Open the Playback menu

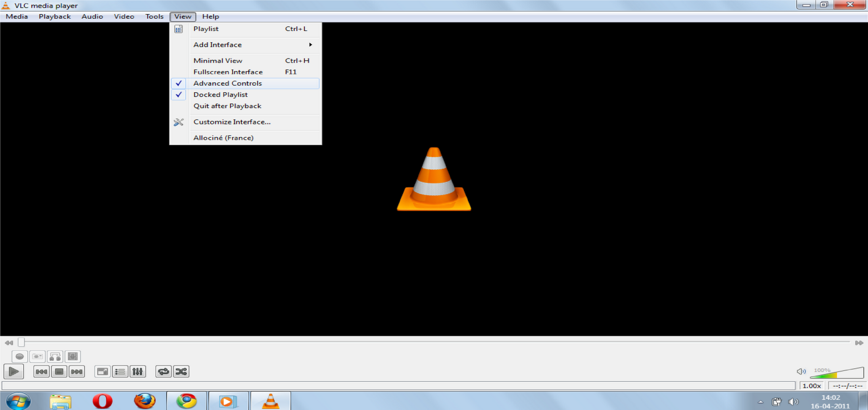[x=55, y=16]
